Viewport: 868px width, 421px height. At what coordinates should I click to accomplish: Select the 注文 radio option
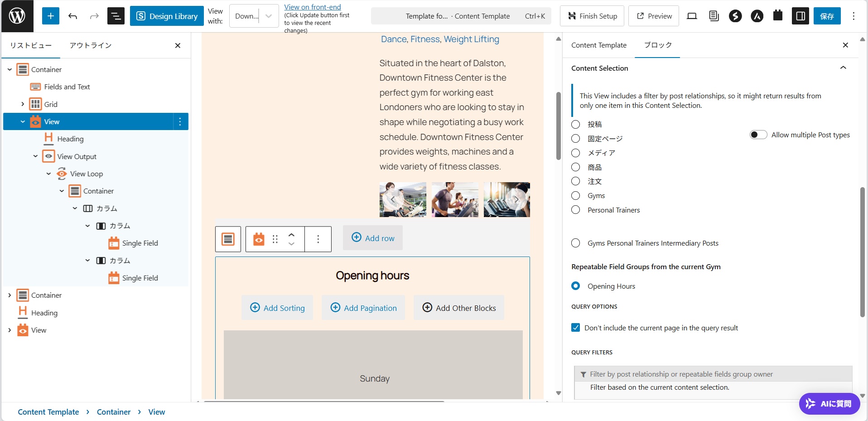click(x=576, y=181)
